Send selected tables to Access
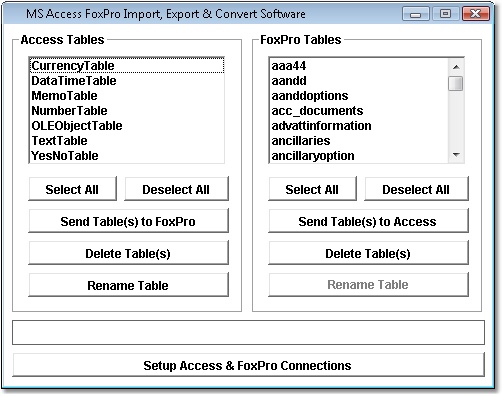The height and width of the screenshot is (396, 502). click(x=368, y=221)
